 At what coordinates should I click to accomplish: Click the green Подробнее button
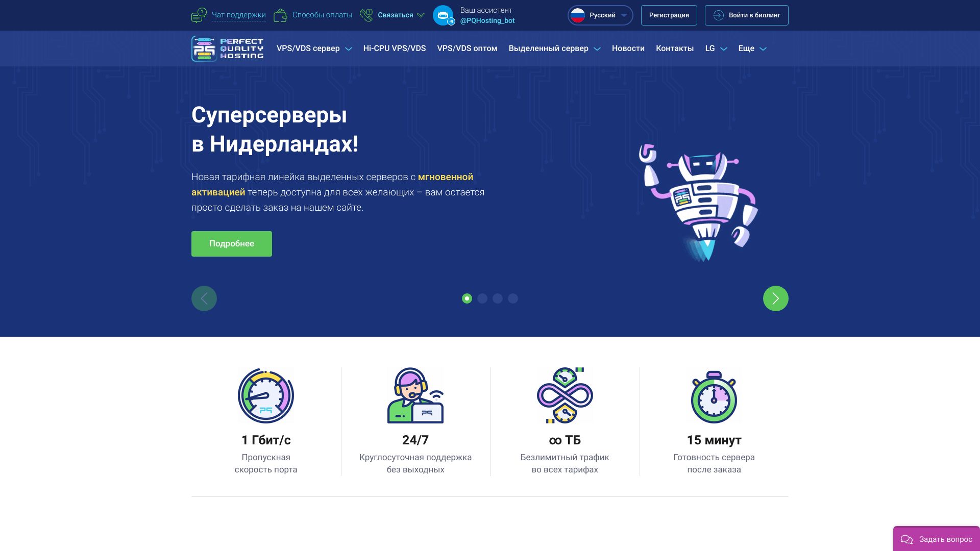tap(232, 244)
